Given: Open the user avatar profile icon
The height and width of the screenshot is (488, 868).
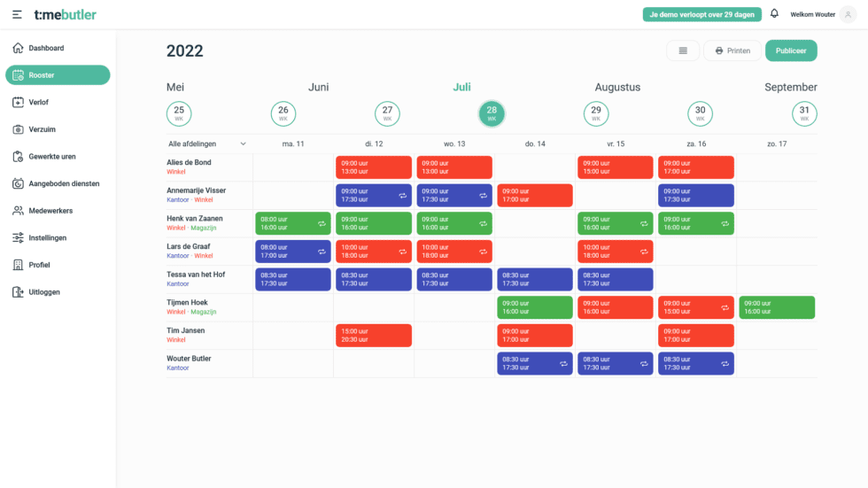Looking at the screenshot, I should tap(849, 15).
